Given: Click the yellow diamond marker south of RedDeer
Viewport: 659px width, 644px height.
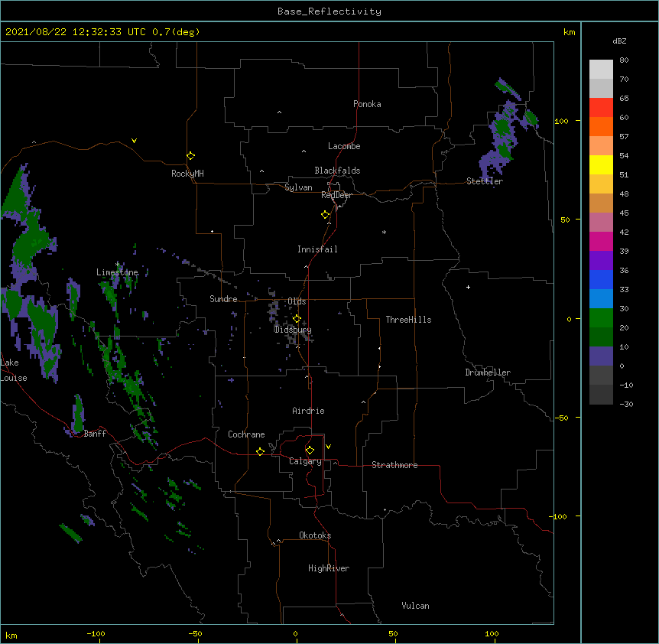Looking at the screenshot, I should pyautogui.click(x=326, y=215).
